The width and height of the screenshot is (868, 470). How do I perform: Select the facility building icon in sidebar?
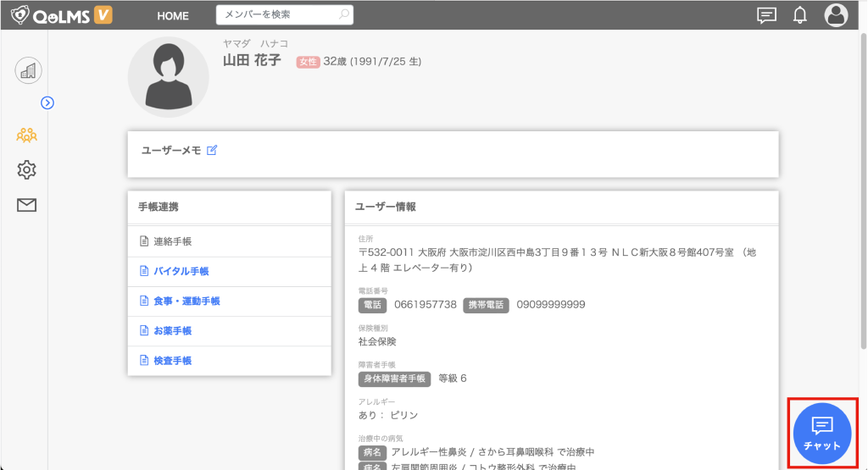[x=28, y=71]
